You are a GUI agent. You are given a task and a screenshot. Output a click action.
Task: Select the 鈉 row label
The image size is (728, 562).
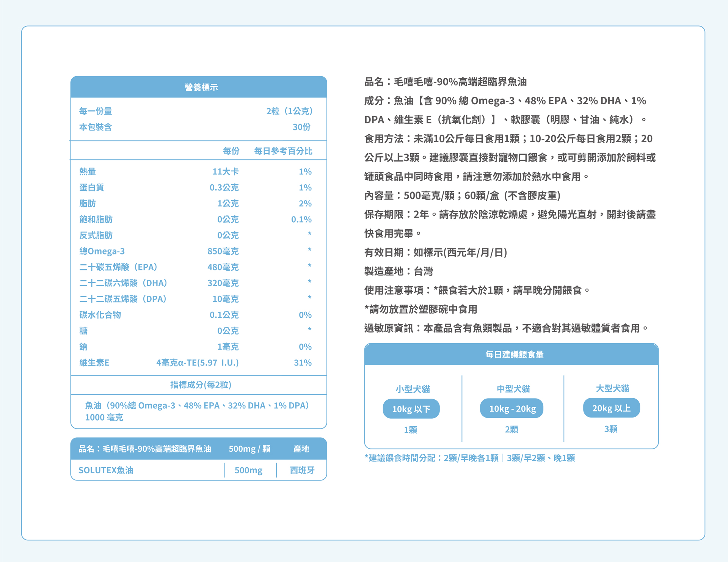83,347
